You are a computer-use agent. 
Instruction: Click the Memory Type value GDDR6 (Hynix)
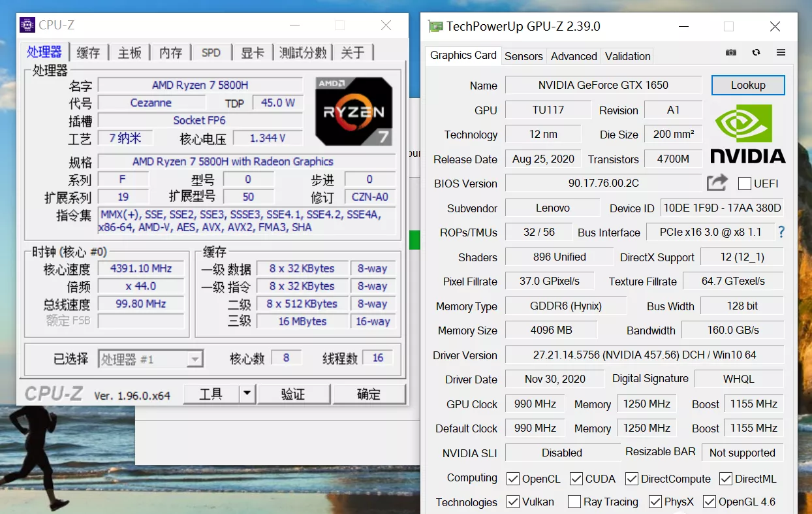(x=565, y=306)
